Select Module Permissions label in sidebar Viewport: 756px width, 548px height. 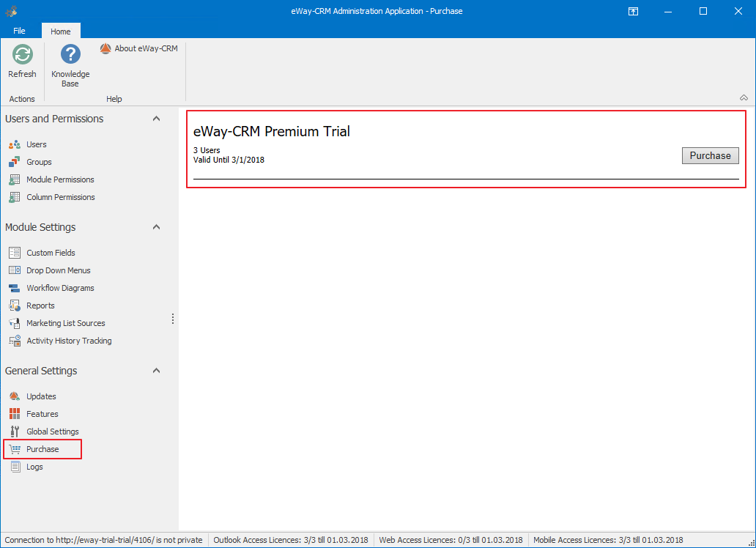click(60, 179)
